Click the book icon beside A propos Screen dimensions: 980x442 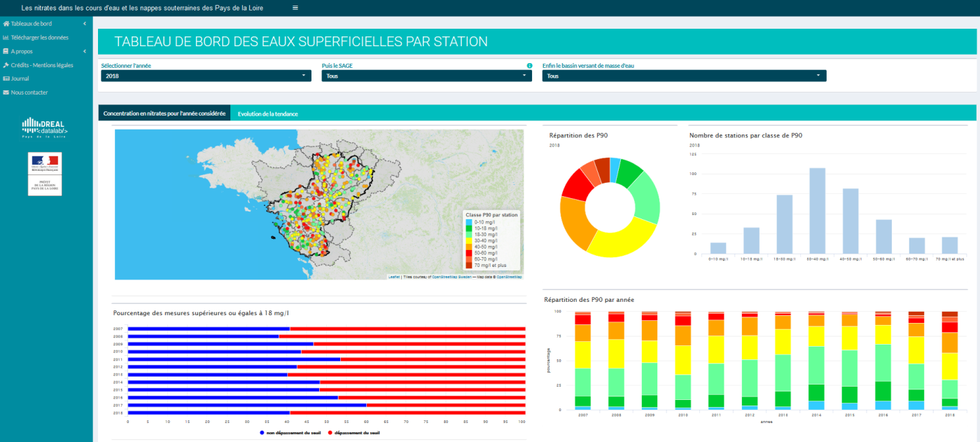[6, 51]
